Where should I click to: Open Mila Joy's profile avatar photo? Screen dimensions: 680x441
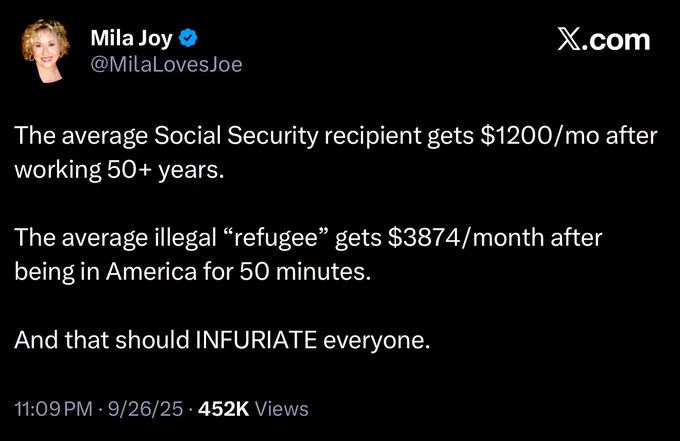point(46,51)
